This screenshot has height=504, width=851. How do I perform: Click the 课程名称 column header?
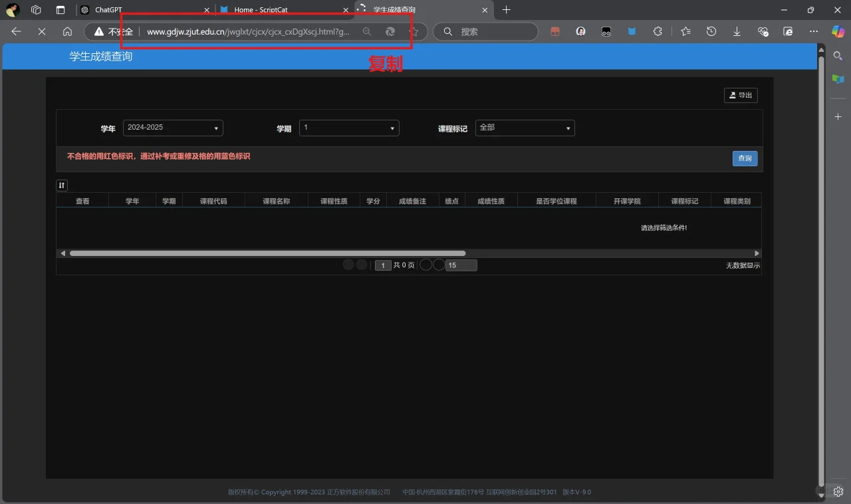[277, 201]
